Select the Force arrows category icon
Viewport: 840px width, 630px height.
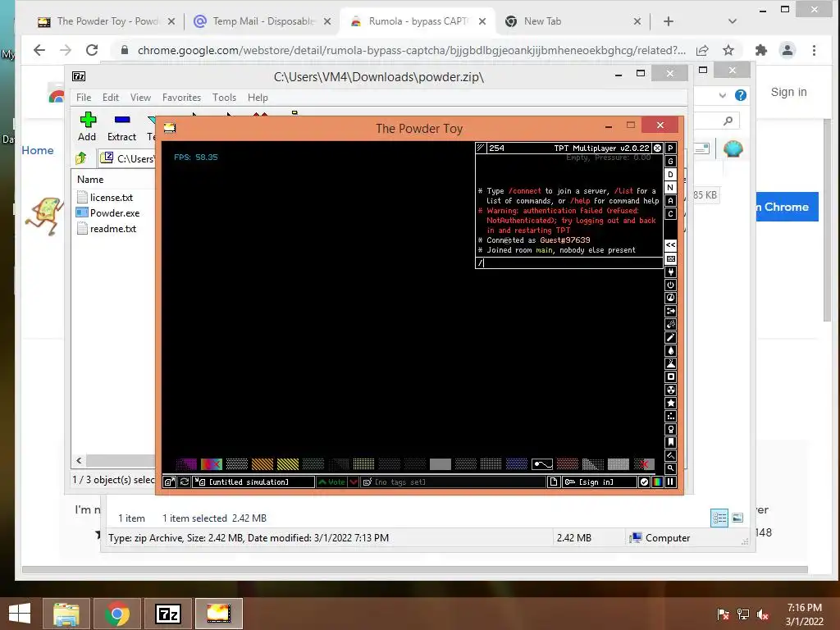670,311
